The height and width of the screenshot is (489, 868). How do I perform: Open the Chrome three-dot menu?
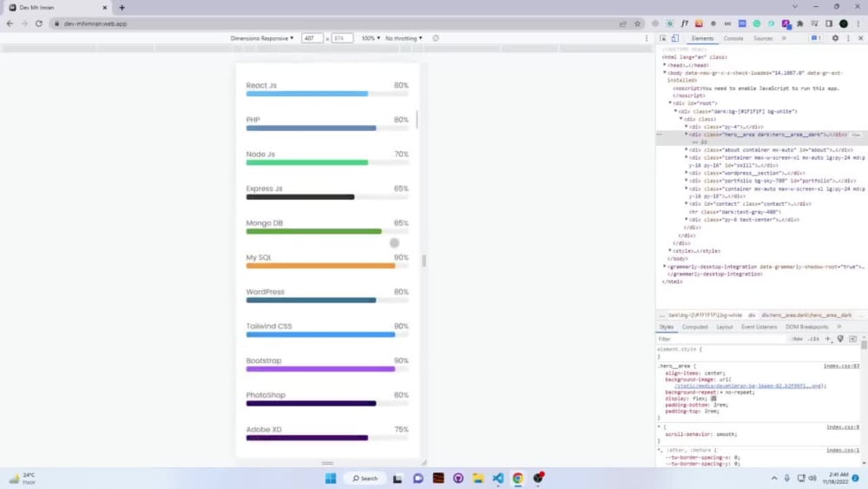click(858, 23)
